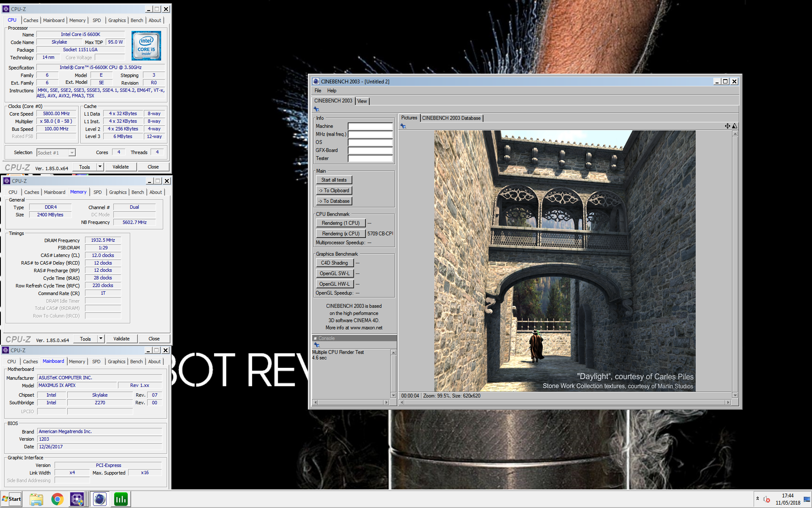The width and height of the screenshot is (812, 508).
Task: Show hidden system tray icons
Action: pyautogui.click(x=757, y=499)
